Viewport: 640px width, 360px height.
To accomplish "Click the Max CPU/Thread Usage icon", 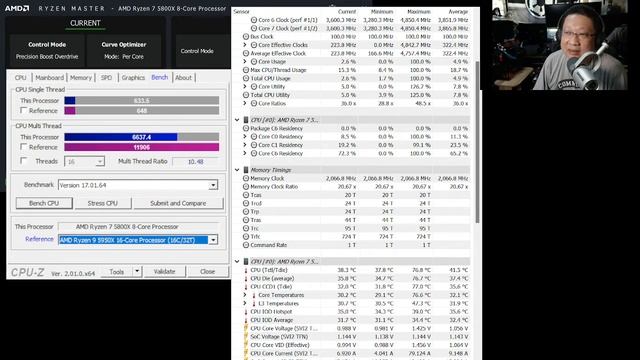I will coord(246,70).
